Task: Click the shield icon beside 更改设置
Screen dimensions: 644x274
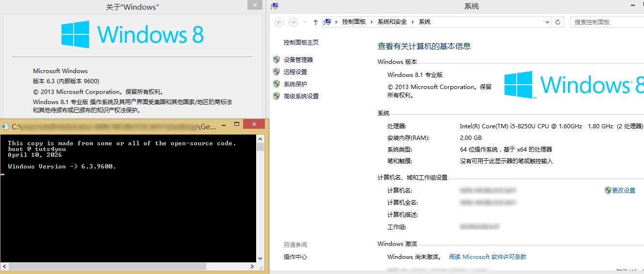Action: point(608,190)
